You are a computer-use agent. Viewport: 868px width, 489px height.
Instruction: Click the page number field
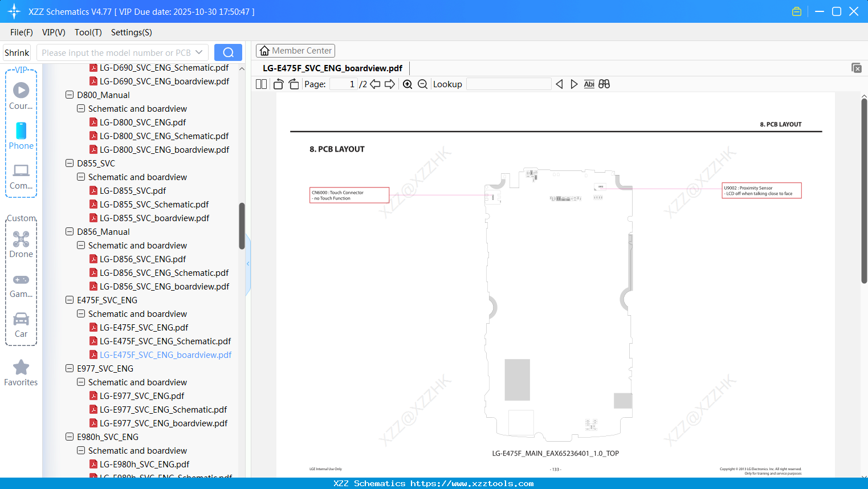(x=344, y=84)
